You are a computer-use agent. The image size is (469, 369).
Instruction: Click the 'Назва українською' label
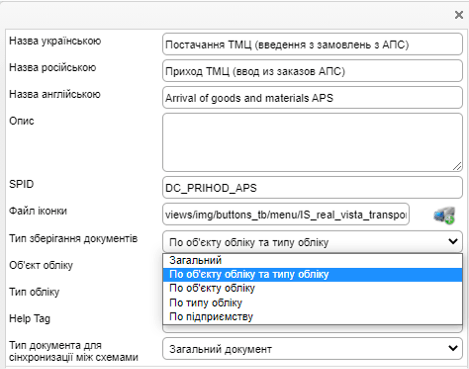pyautogui.click(x=55, y=41)
